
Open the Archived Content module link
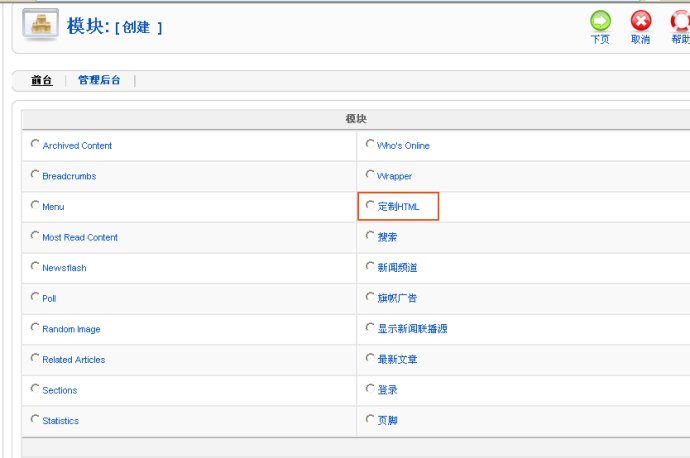tap(77, 146)
